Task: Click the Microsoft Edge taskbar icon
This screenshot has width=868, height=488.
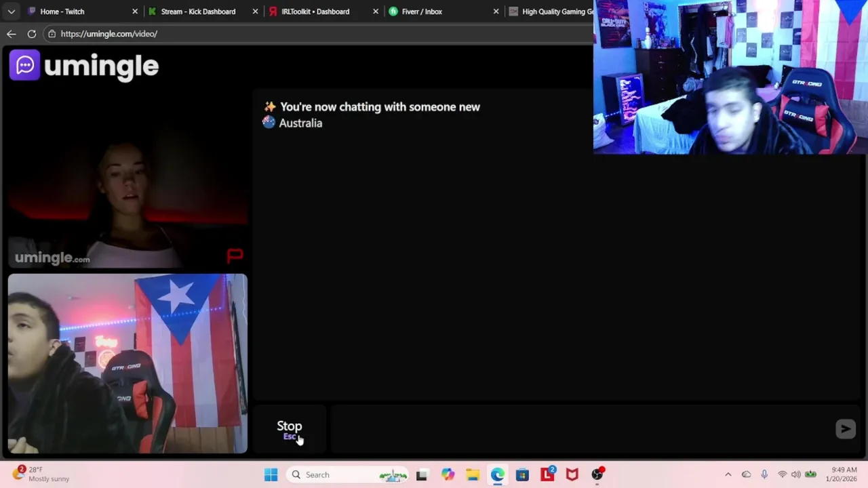Action: (x=498, y=474)
